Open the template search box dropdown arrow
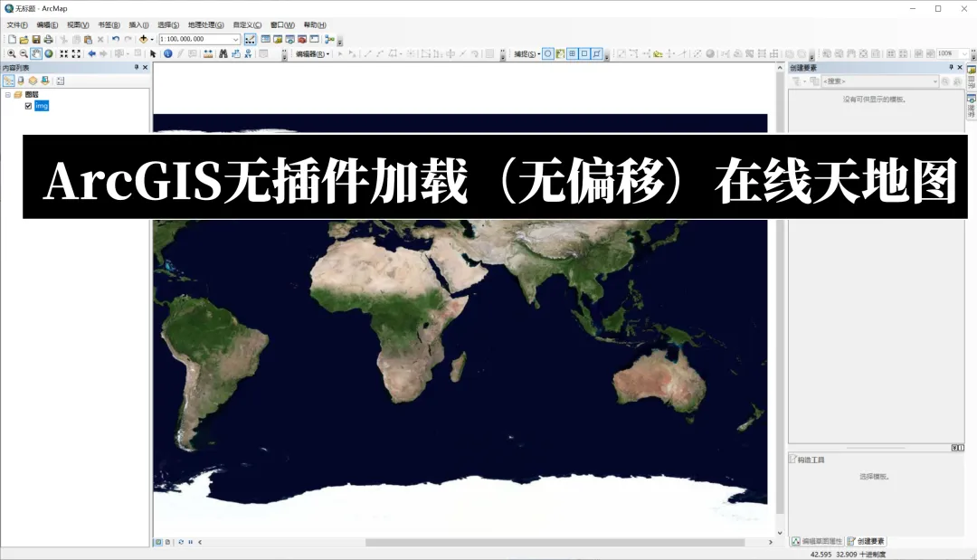 click(x=934, y=81)
